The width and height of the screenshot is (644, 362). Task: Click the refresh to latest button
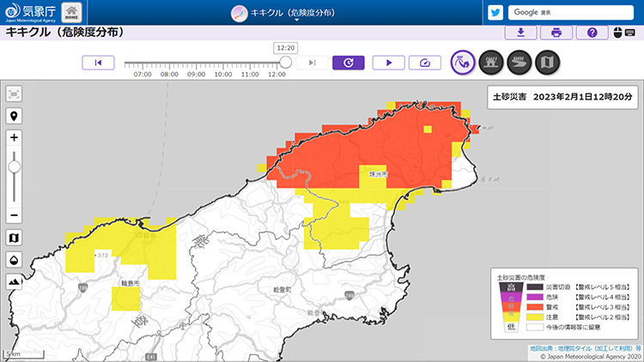coord(349,63)
